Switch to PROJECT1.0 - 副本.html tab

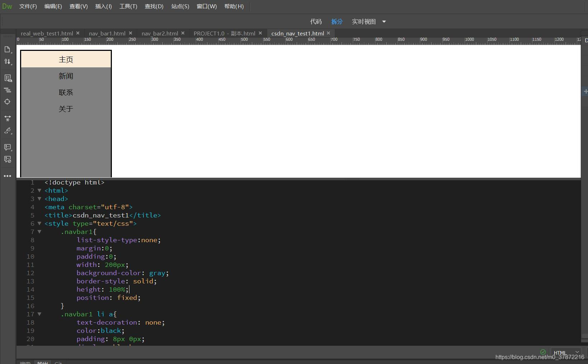(x=224, y=33)
